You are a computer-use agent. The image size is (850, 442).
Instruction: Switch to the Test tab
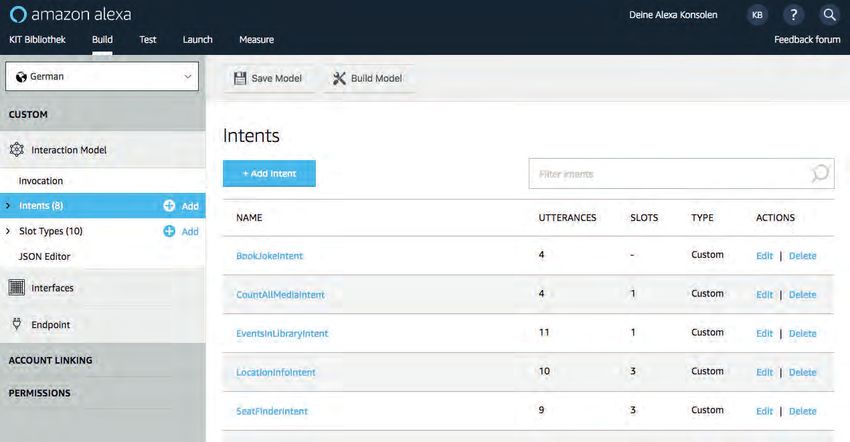148,40
